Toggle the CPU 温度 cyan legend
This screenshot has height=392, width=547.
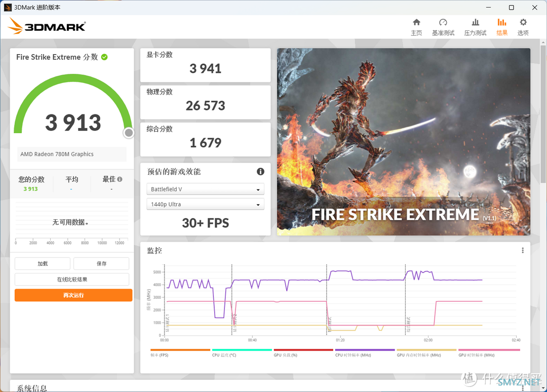(x=242, y=352)
